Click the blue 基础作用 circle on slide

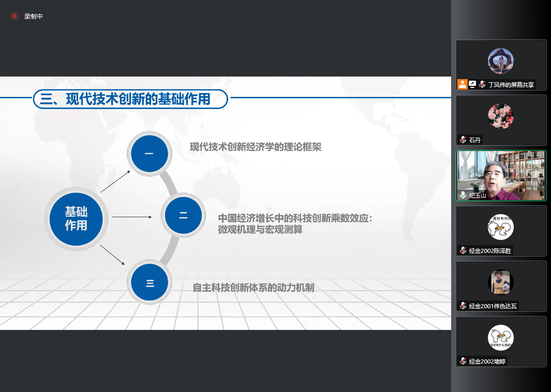coord(76,218)
